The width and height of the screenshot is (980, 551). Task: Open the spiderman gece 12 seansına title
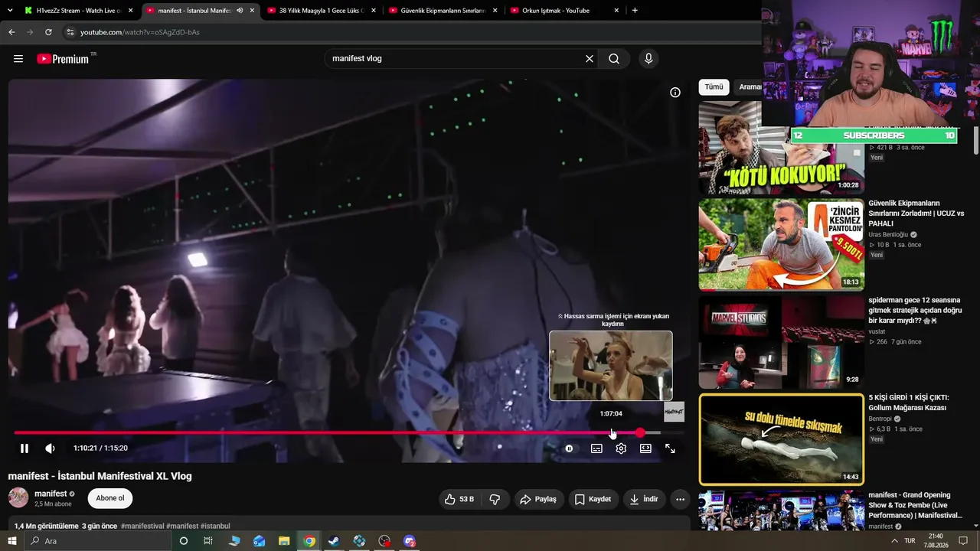(915, 311)
